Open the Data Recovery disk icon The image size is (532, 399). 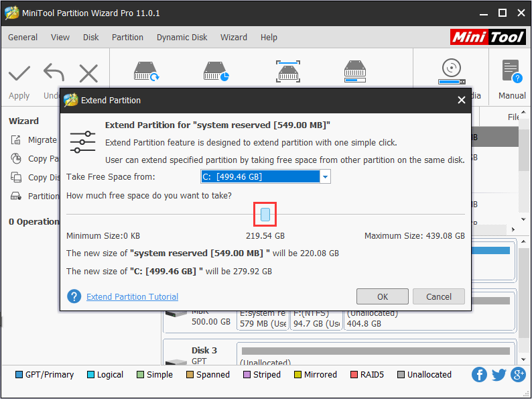146,71
